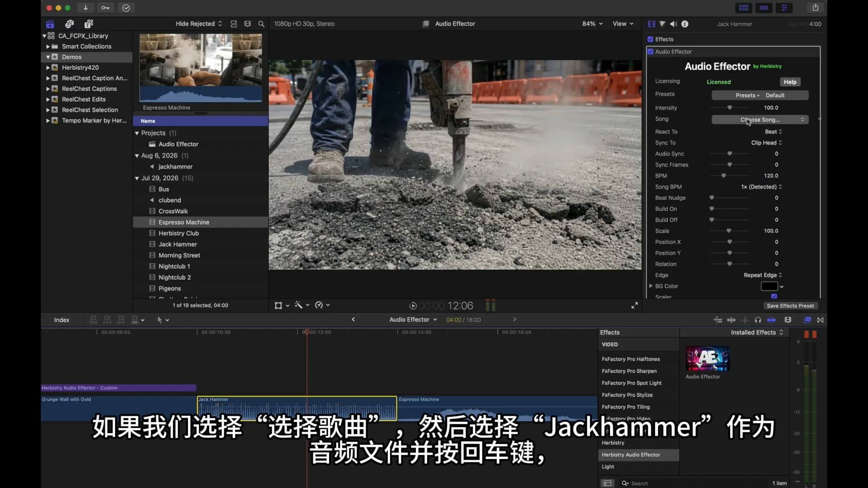Screen dimensions: 868x488
Task: Open the Choose Song dropdown
Action: tap(760, 120)
